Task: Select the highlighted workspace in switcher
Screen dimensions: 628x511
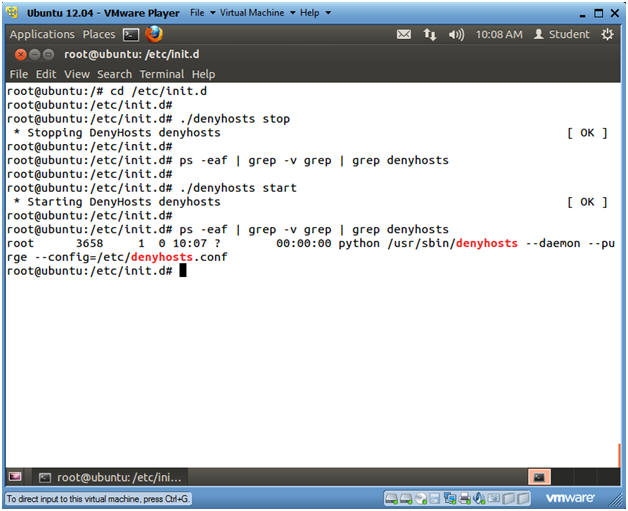Action: (x=539, y=477)
